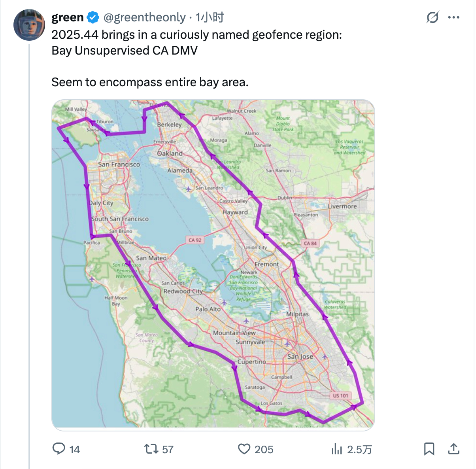Viewport: 476px width, 469px height.
Task: Click the blue verified badge
Action: click(93, 17)
